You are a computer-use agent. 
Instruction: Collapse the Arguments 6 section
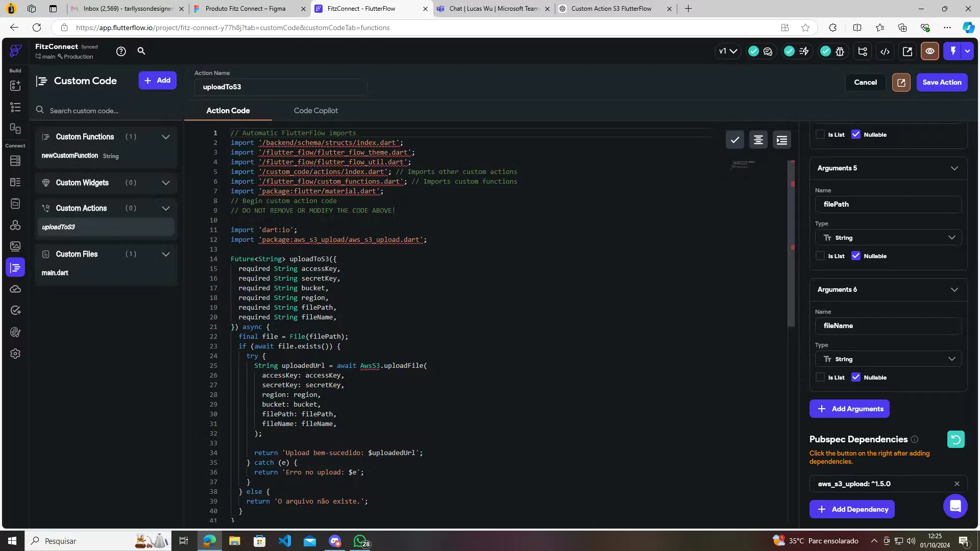tap(954, 290)
